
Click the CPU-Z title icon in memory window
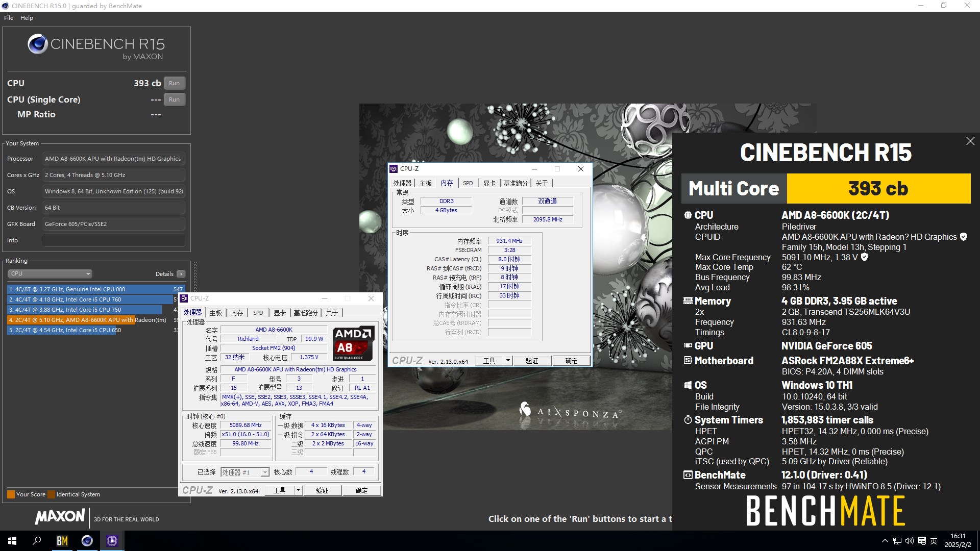394,169
